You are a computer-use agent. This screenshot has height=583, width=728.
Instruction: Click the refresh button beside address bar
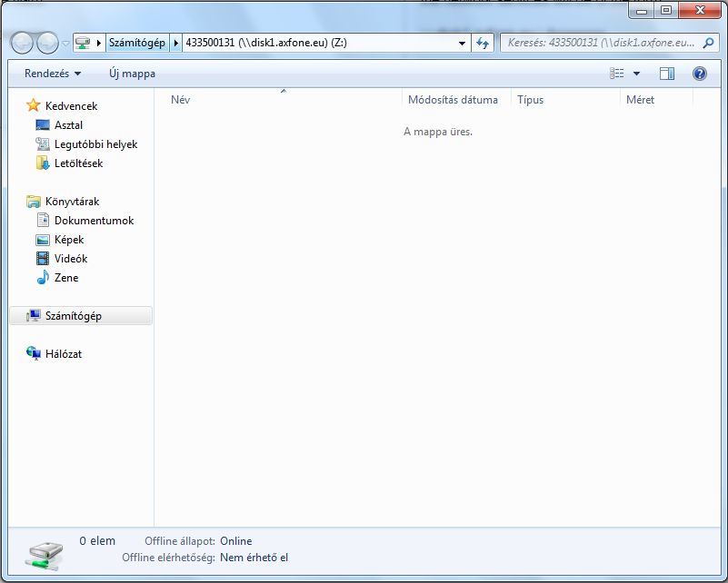484,44
